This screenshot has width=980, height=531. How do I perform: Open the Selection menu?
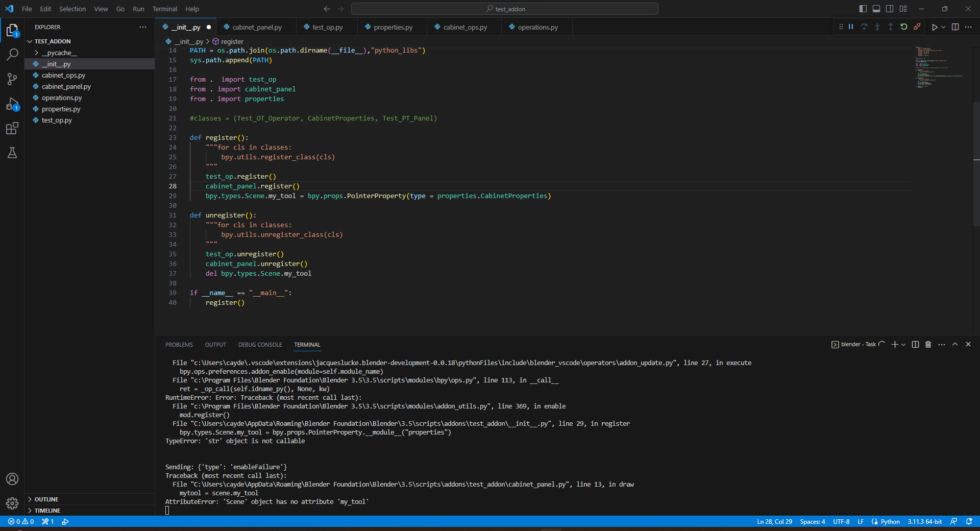pos(72,9)
